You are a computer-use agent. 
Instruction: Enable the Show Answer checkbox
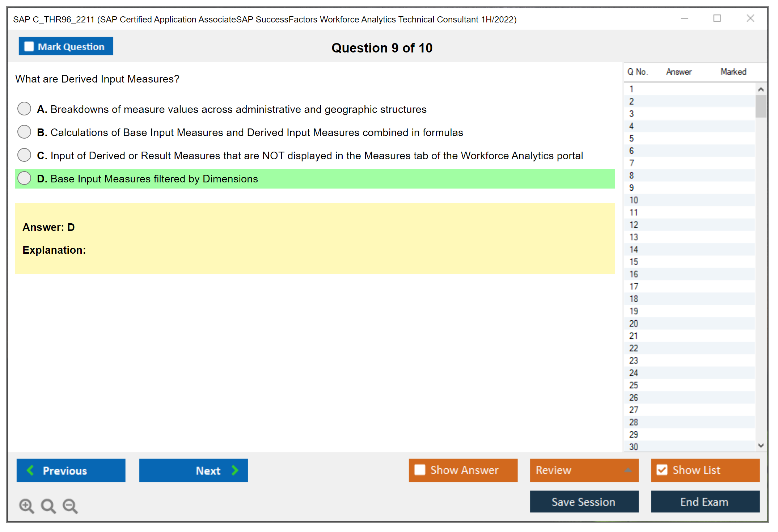(420, 470)
